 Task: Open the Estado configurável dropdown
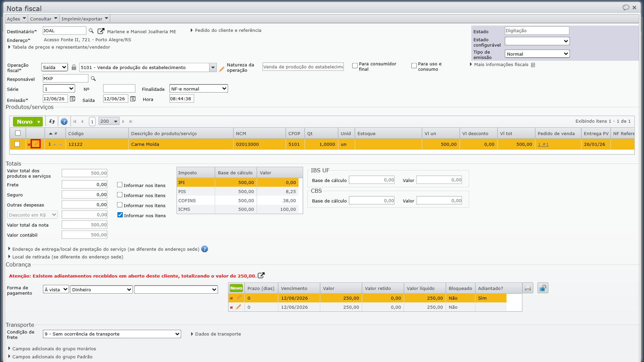pyautogui.click(x=537, y=41)
